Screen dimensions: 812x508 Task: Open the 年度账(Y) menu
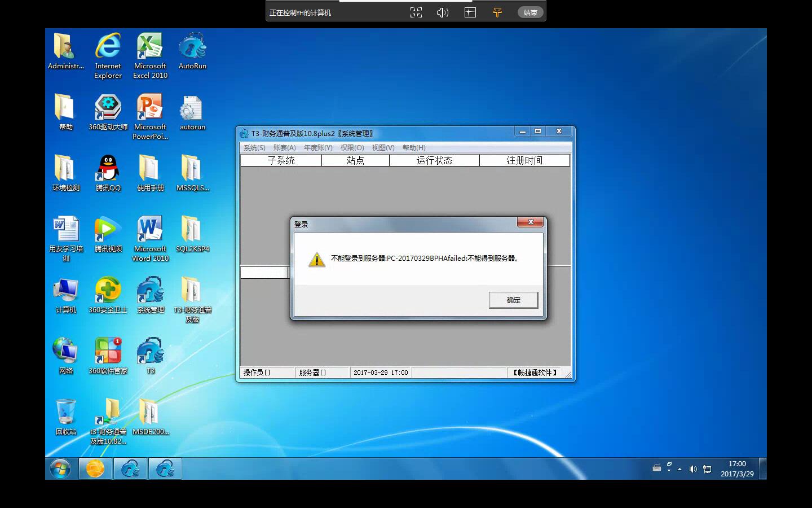(x=318, y=148)
